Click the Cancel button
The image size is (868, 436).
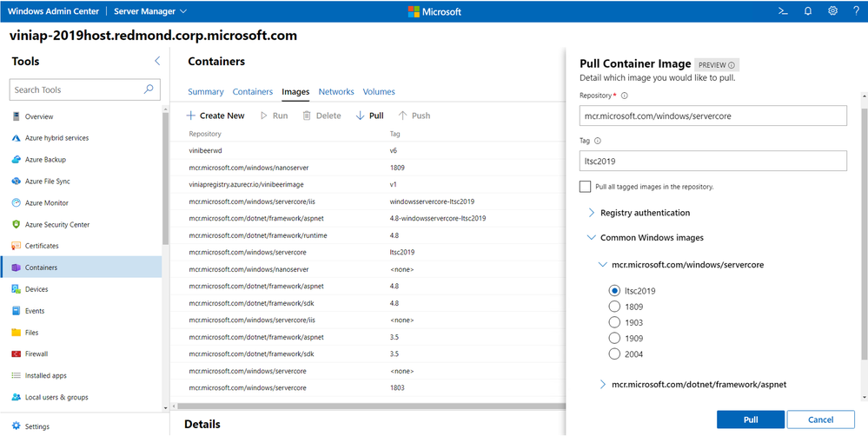coord(820,419)
